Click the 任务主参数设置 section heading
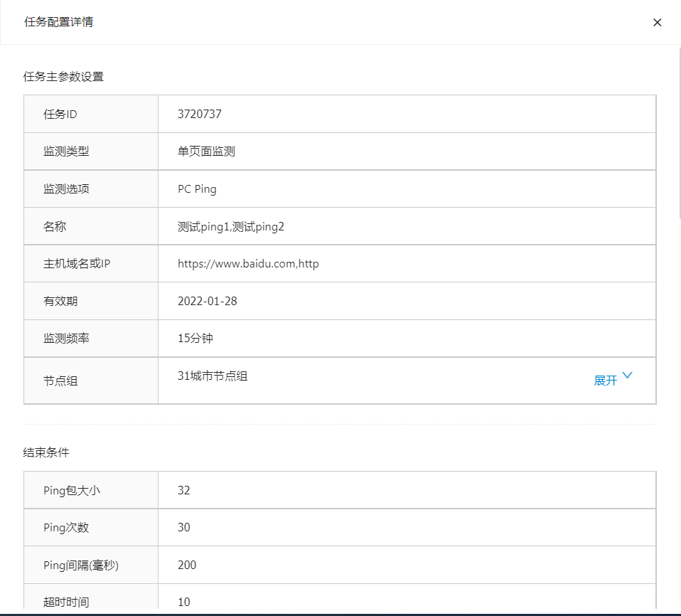Image resolution: width=681 pixels, height=616 pixels. tap(63, 77)
